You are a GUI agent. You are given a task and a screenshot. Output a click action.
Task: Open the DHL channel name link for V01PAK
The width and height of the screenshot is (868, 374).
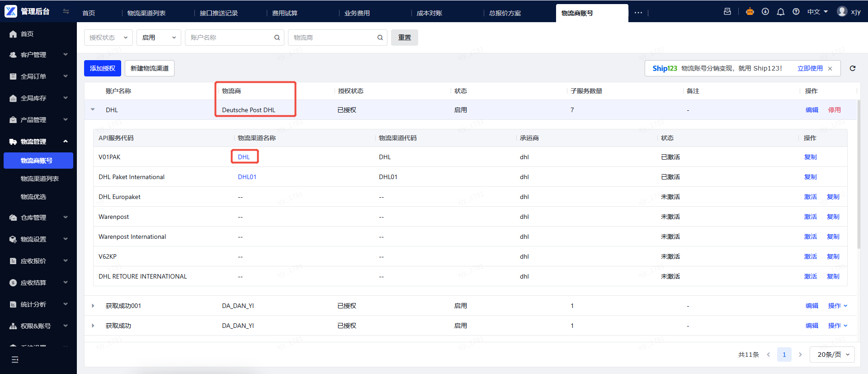click(244, 157)
